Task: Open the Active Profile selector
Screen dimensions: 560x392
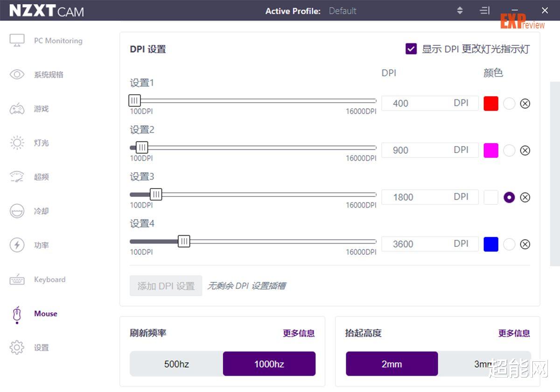Action: [342, 11]
